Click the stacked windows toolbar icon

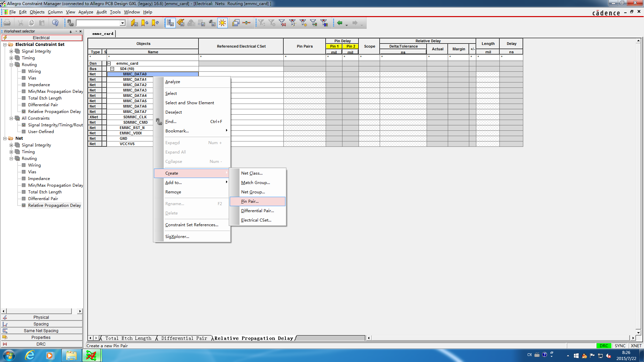[236, 23]
